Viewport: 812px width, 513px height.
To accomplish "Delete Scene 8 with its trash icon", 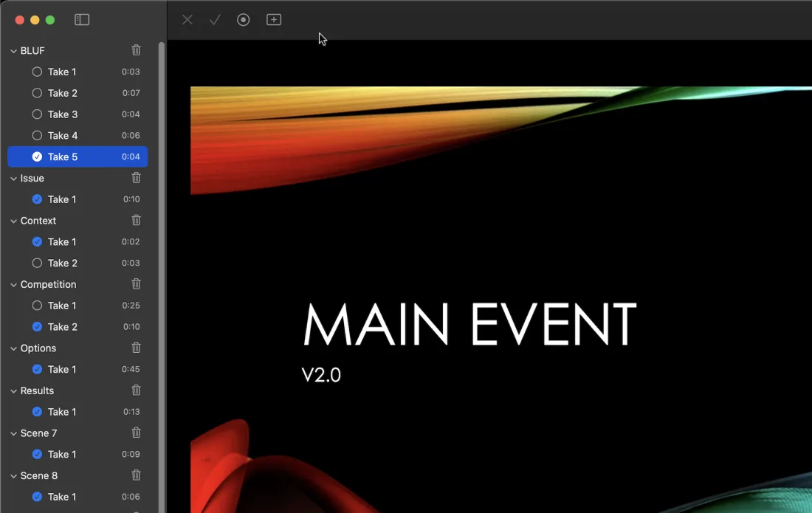I will coord(137,475).
